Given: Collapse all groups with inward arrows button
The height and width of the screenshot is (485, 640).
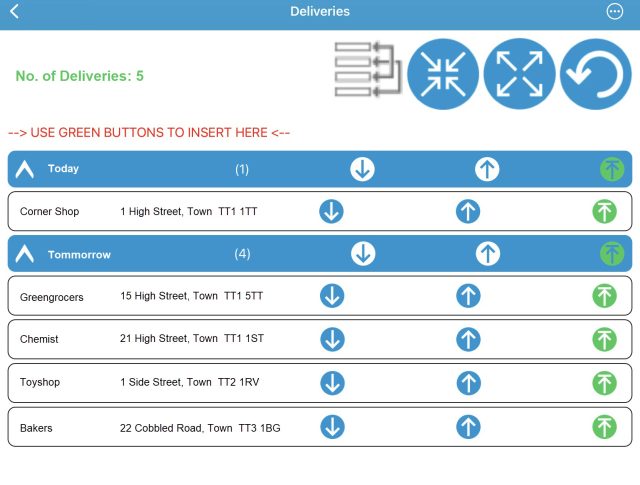Looking at the screenshot, I should click(x=443, y=74).
